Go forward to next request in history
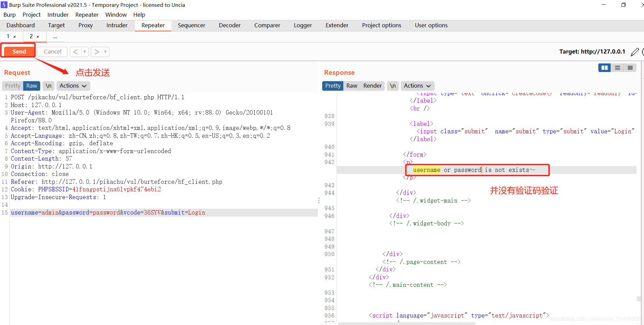 pos(96,51)
